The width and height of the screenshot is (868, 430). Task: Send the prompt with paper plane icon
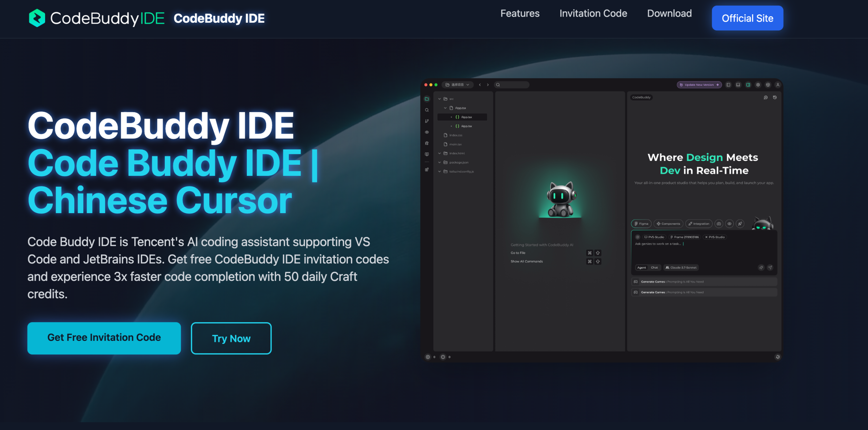(x=770, y=267)
